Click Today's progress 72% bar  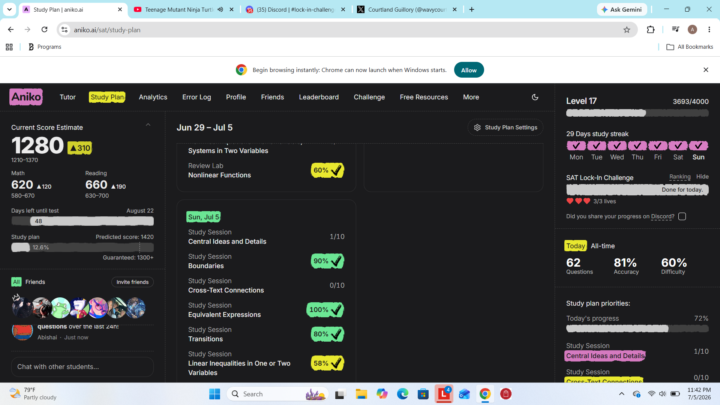tap(637, 328)
